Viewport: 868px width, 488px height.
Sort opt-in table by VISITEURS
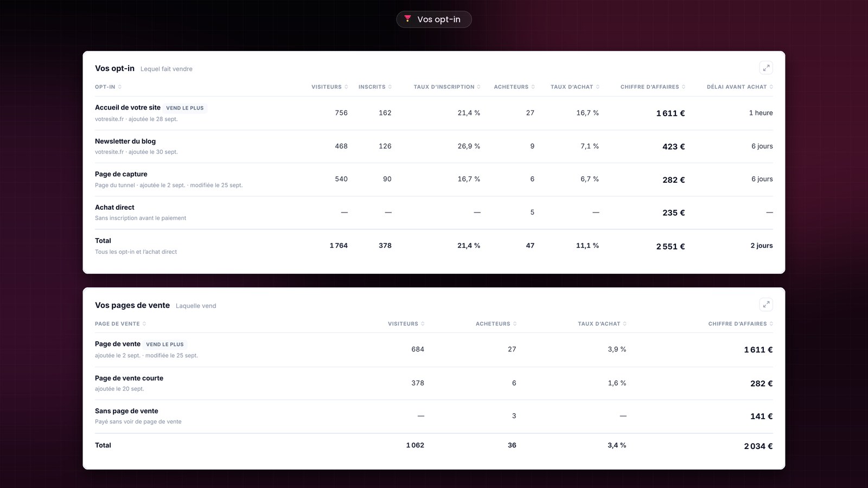[x=329, y=87]
